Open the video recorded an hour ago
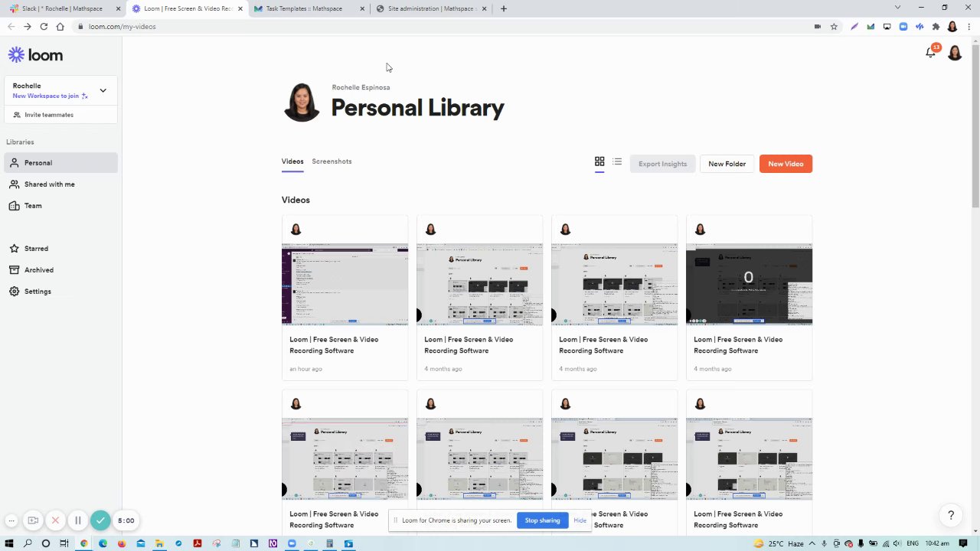The width and height of the screenshot is (980, 551). click(x=345, y=298)
